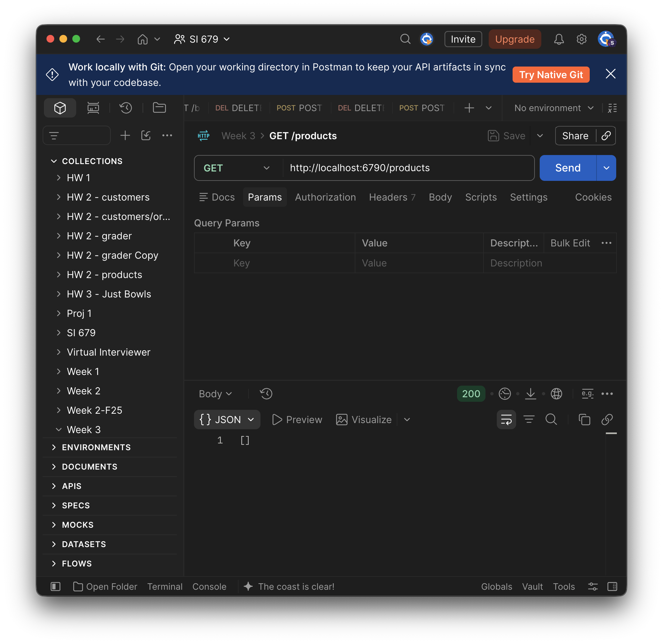The height and width of the screenshot is (644, 663).
Task: Toggle sidebar visibility icon in status bar
Action: 55,587
